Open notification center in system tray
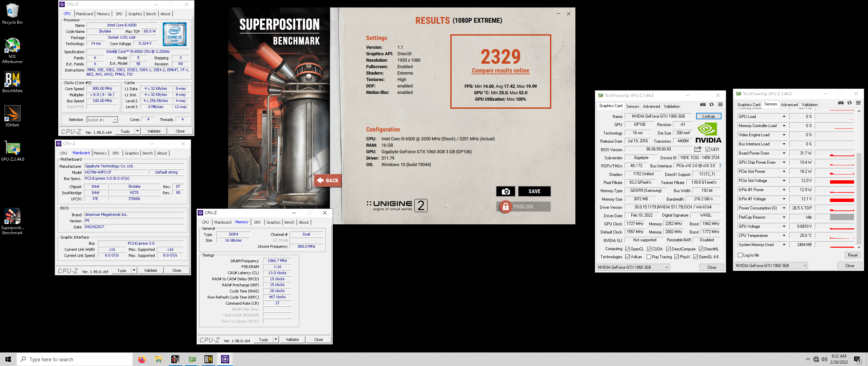This screenshot has height=366, width=868. [x=857, y=359]
